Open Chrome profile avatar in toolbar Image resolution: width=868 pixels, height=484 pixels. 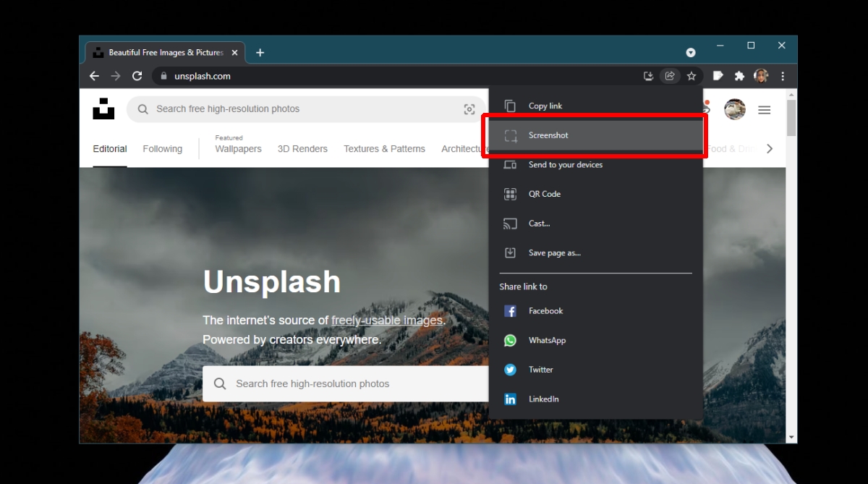click(x=761, y=76)
